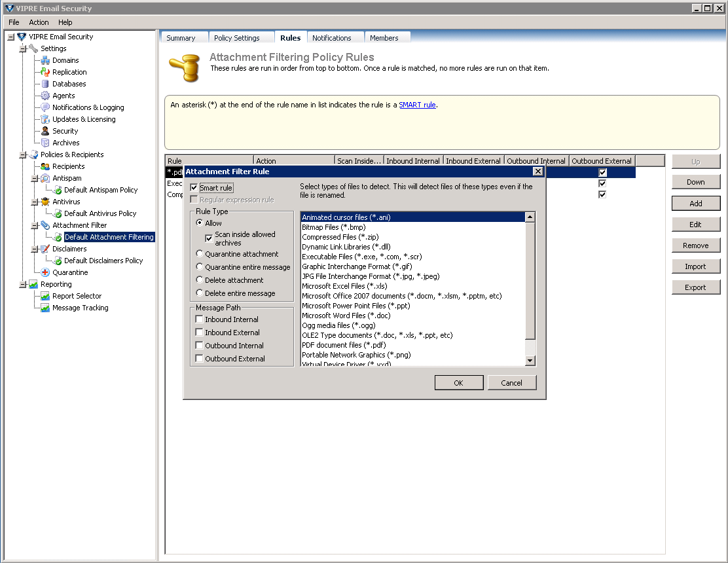The image size is (728, 563).
Task: Collapse the Attachment Filter tree node
Action: (34, 226)
